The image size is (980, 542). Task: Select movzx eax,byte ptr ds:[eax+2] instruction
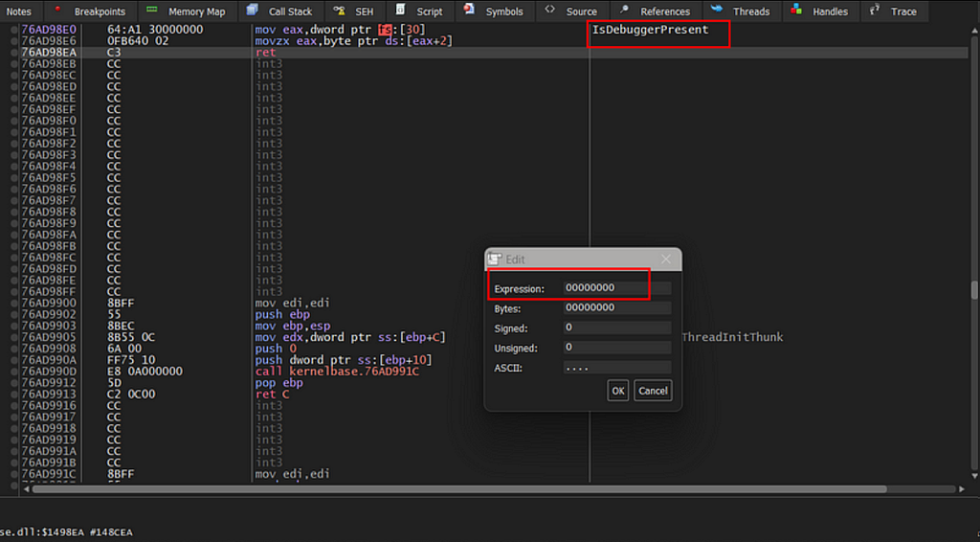pos(354,40)
